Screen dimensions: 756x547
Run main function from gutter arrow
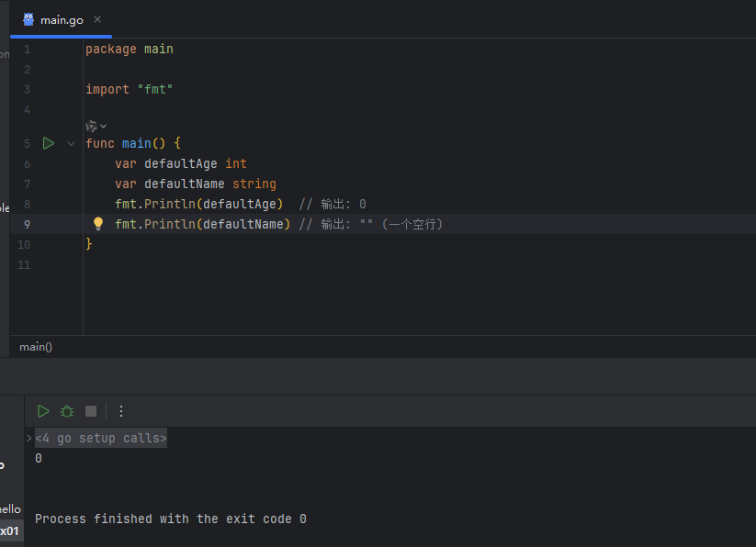click(48, 143)
